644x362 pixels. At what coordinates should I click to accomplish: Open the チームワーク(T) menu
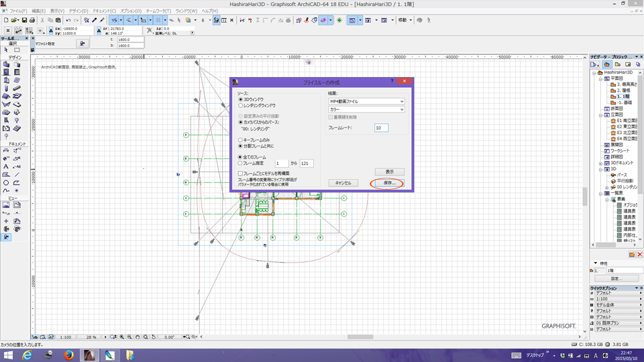(158, 11)
